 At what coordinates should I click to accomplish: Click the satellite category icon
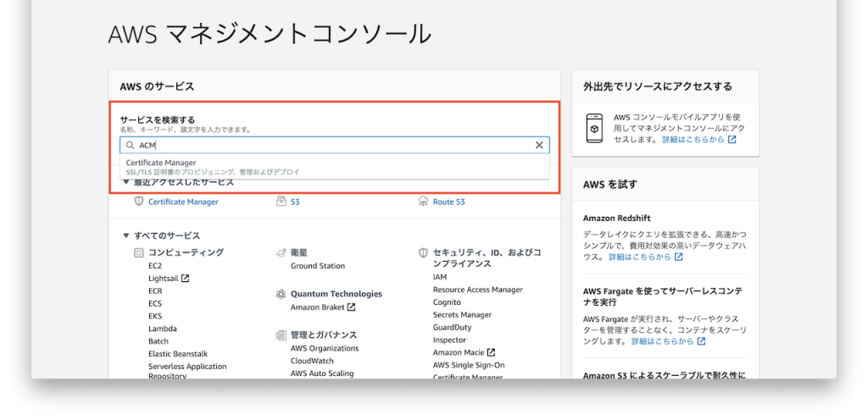[281, 252]
